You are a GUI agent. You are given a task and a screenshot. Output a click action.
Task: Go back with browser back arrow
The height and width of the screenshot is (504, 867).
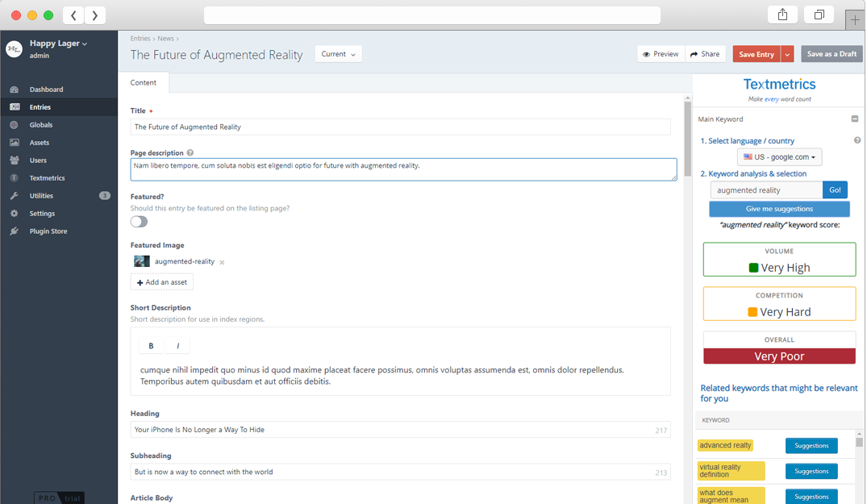pos(73,15)
